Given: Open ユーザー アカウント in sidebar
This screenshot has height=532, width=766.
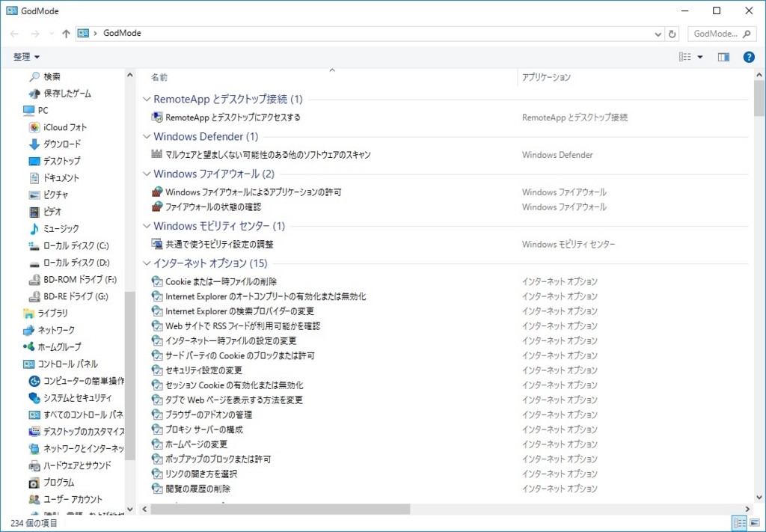Looking at the screenshot, I should pos(73,499).
